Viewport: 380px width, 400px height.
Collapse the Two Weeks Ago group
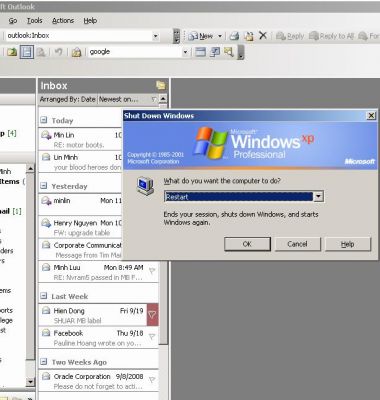coord(44,361)
